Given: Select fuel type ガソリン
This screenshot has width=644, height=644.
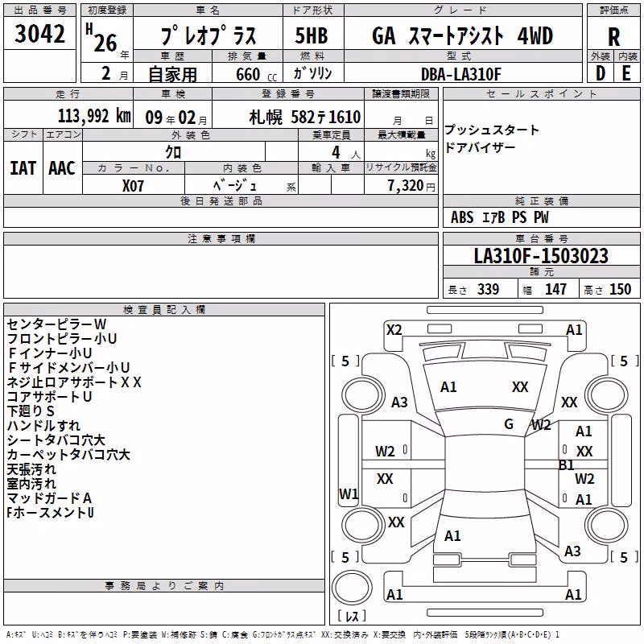Looking at the screenshot, I should [x=312, y=73].
